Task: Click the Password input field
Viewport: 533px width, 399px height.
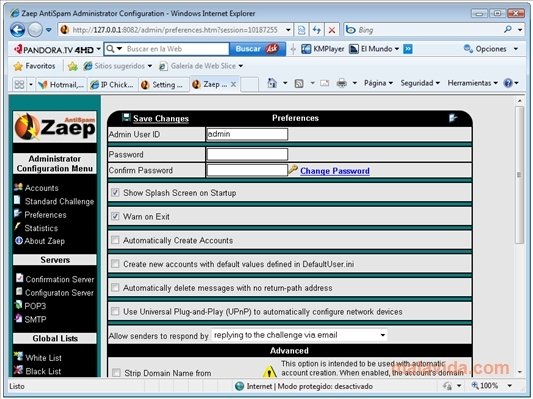Action: click(247, 154)
